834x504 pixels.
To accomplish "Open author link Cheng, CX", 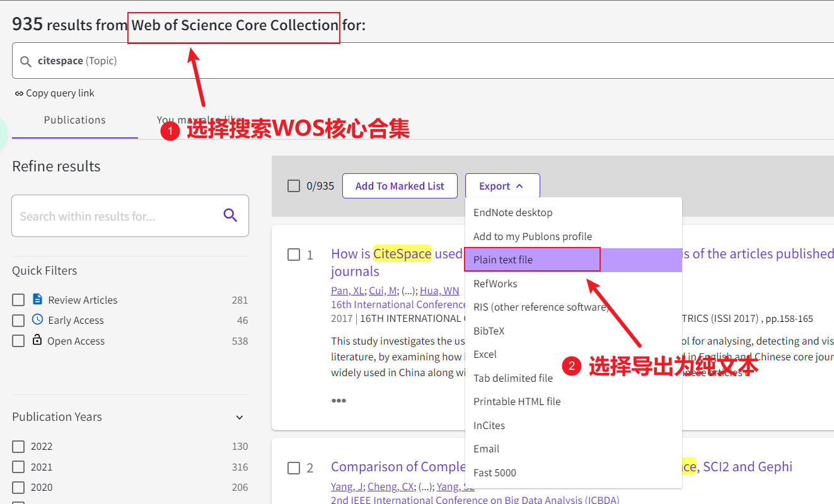I will pos(391,486).
